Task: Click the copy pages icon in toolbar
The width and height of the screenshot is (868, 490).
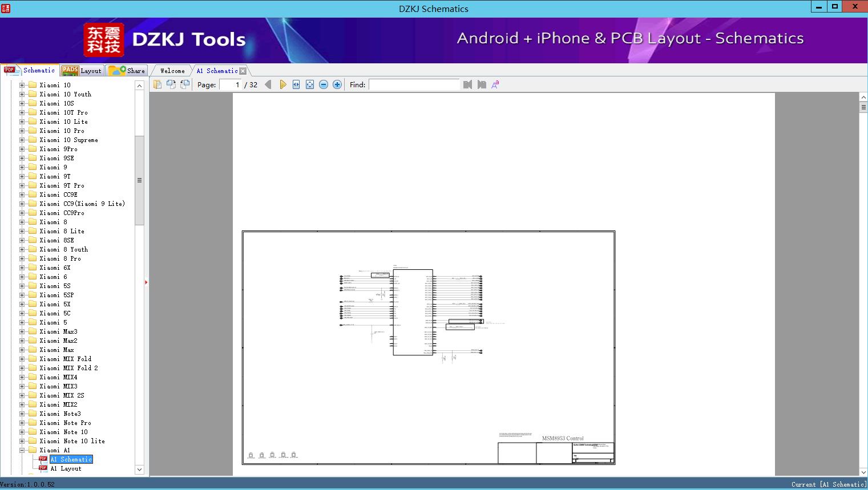Action: (x=158, y=84)
